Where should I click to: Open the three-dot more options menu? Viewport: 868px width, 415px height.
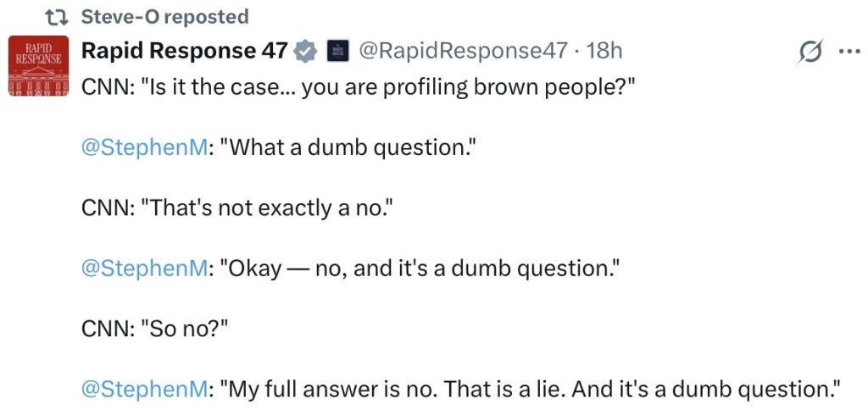coord(848,52)
